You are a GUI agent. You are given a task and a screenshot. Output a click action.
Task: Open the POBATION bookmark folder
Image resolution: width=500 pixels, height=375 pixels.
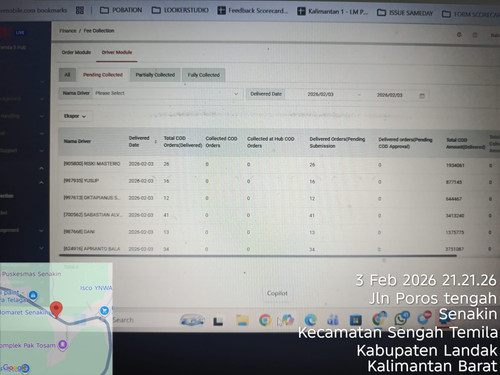121,10
